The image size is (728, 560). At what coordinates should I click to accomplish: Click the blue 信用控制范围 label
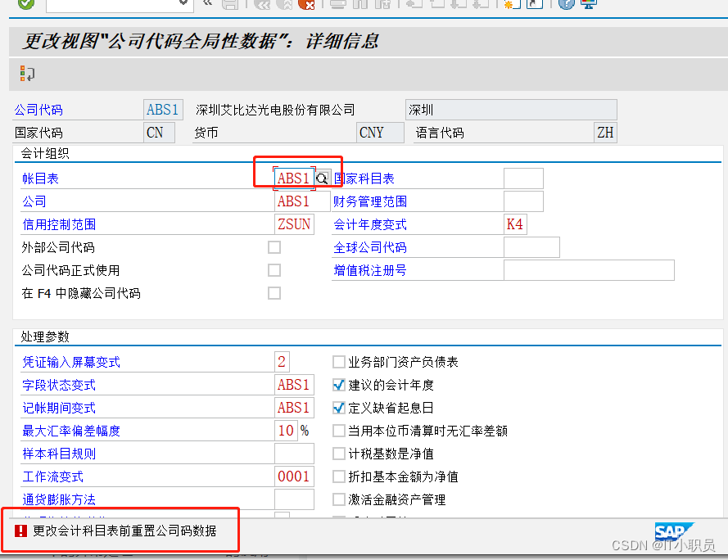click(59, 225)
